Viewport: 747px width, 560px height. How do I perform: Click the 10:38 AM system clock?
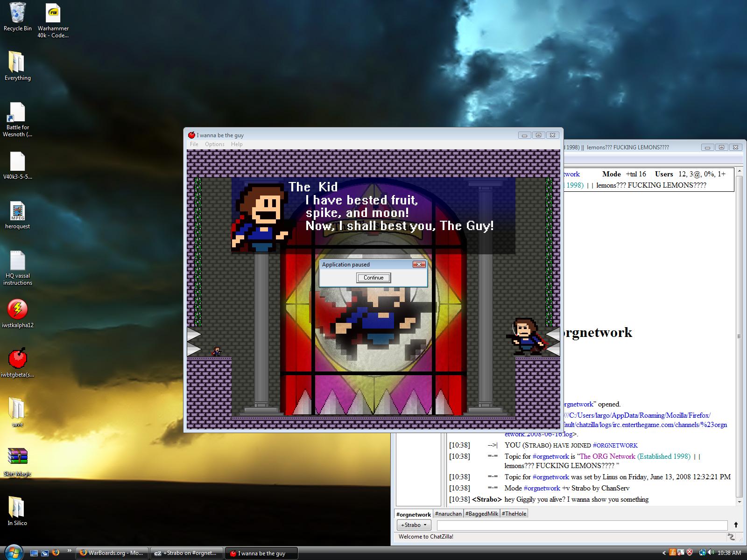pos(729,553)
